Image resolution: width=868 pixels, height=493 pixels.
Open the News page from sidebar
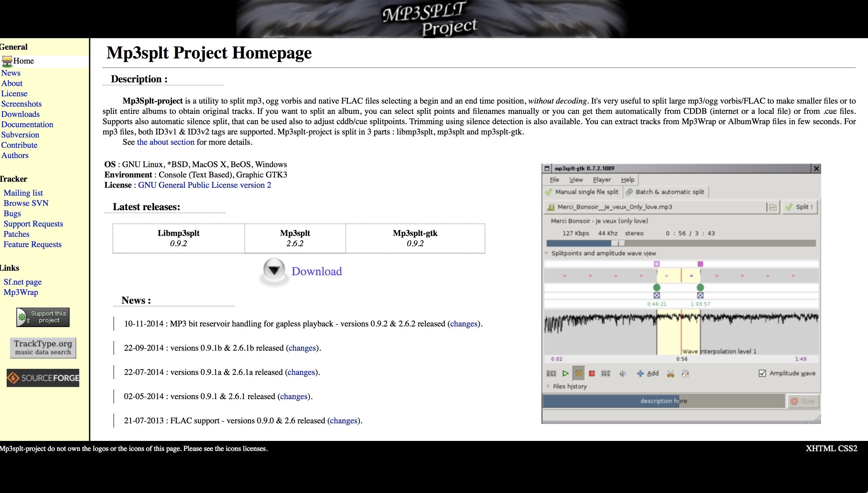(11, 73)
